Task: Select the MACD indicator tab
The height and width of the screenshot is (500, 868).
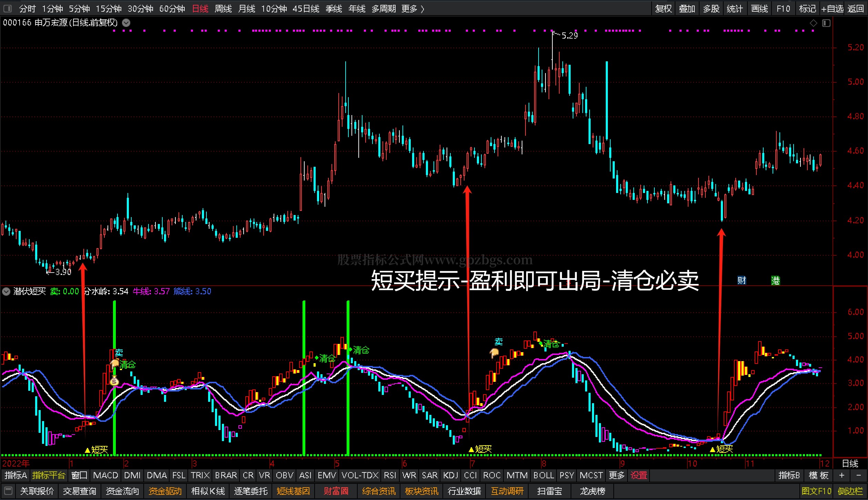Action: [105, 476]
